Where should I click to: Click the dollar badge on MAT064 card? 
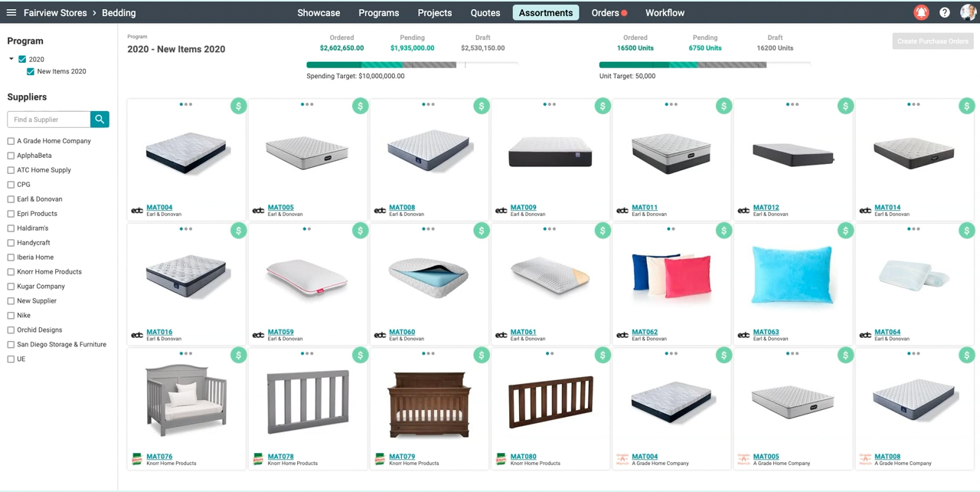[x=967, y=230]
